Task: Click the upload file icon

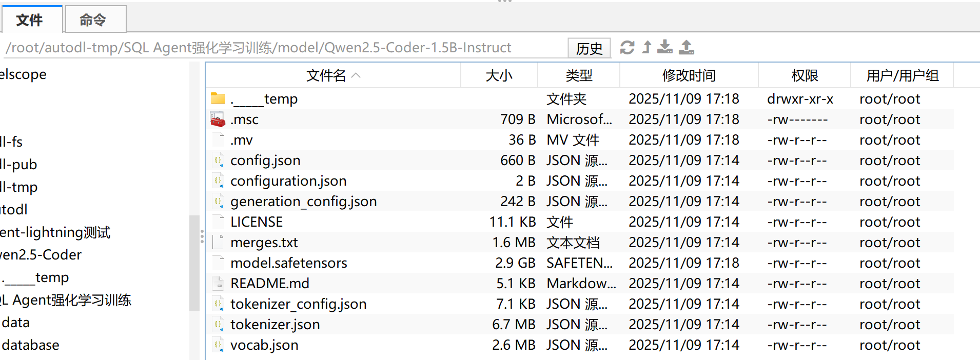Action: point(687,47)
